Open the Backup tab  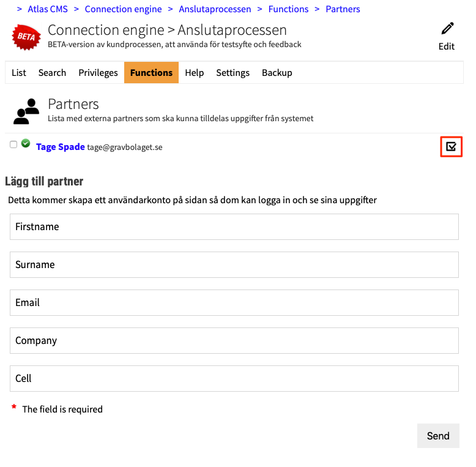point(277,73)
